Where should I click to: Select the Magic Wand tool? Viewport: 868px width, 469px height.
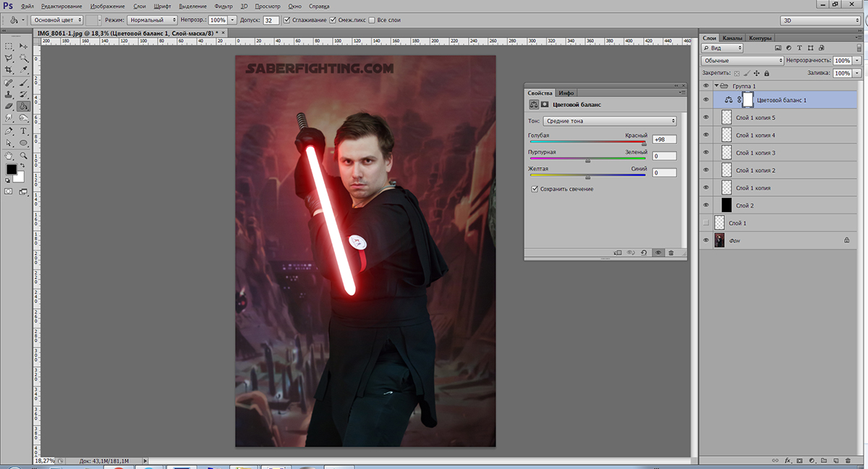[24, 57]
